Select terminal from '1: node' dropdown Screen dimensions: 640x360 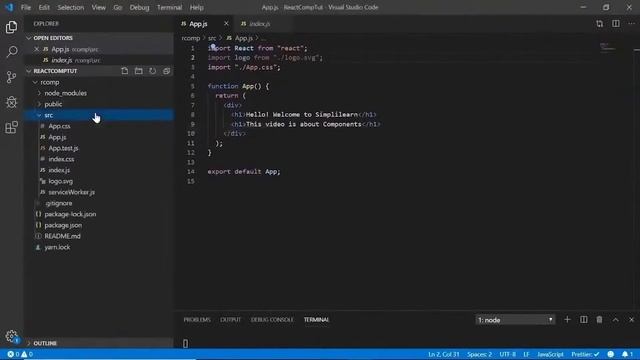[515, 320]
